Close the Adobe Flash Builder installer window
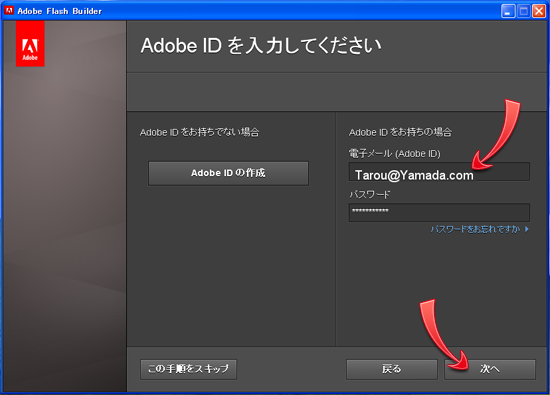Image resolution: width=550 pixels, height=395 pixels. pyautogui.click(x=539, y=11)
